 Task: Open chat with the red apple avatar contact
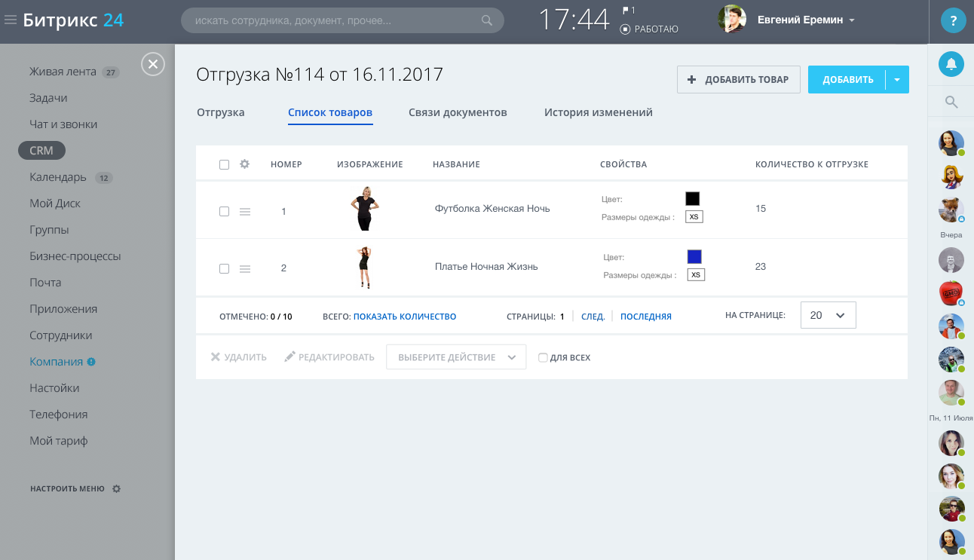click(951, 292)
